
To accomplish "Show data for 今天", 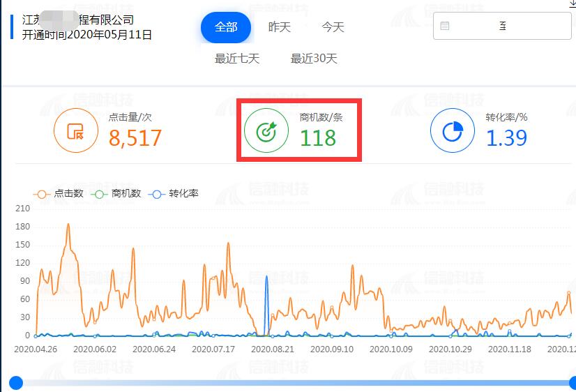I will [333, 27].
